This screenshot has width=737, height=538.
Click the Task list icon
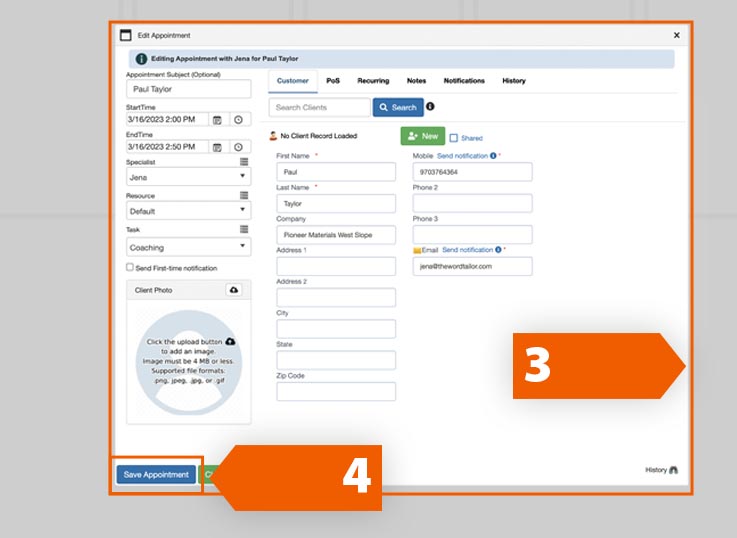click(244, 230)
